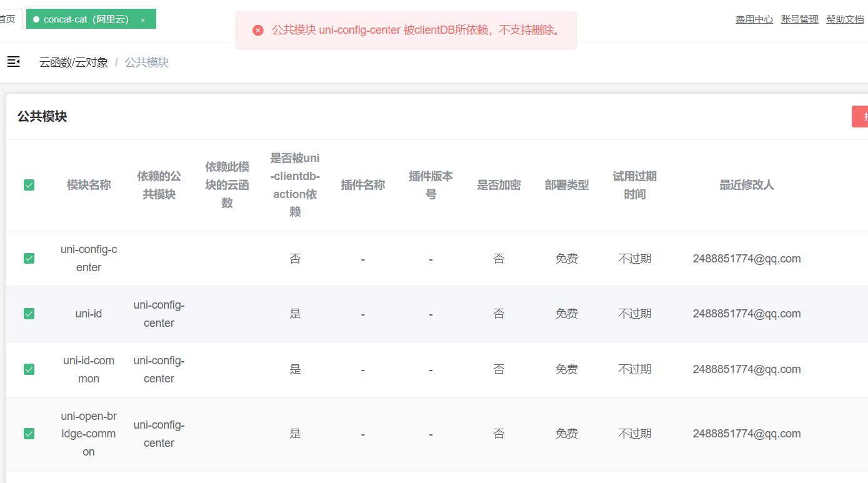Click the uni-config-center module name cell
868x483 pixels.
tap(89, 258)
